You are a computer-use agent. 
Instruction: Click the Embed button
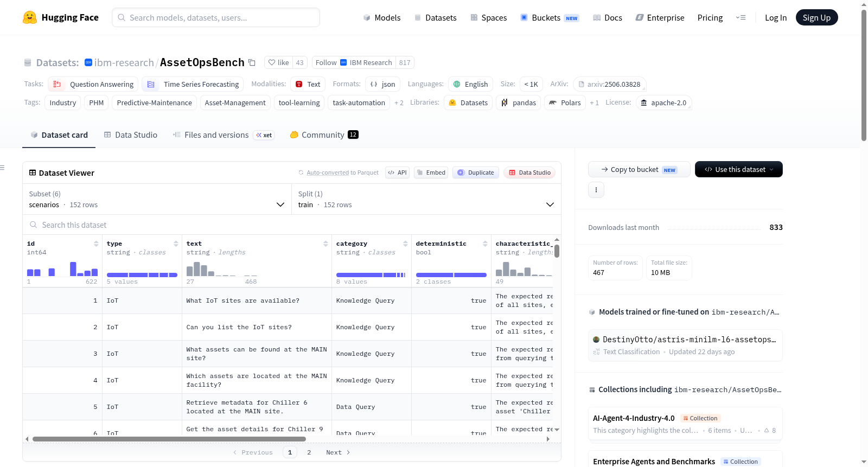pyautogui.click(x=430, y=172)
